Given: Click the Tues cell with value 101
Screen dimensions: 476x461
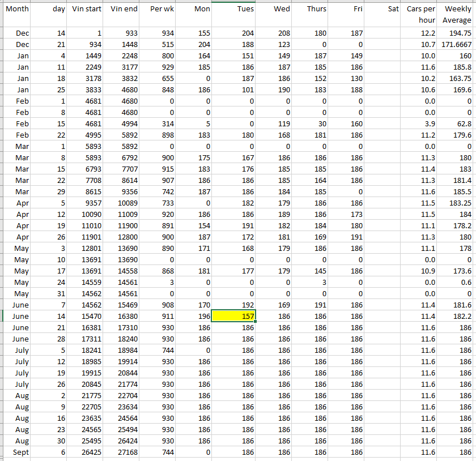Looking at the screenshot, I should click(x=233, y=89).
